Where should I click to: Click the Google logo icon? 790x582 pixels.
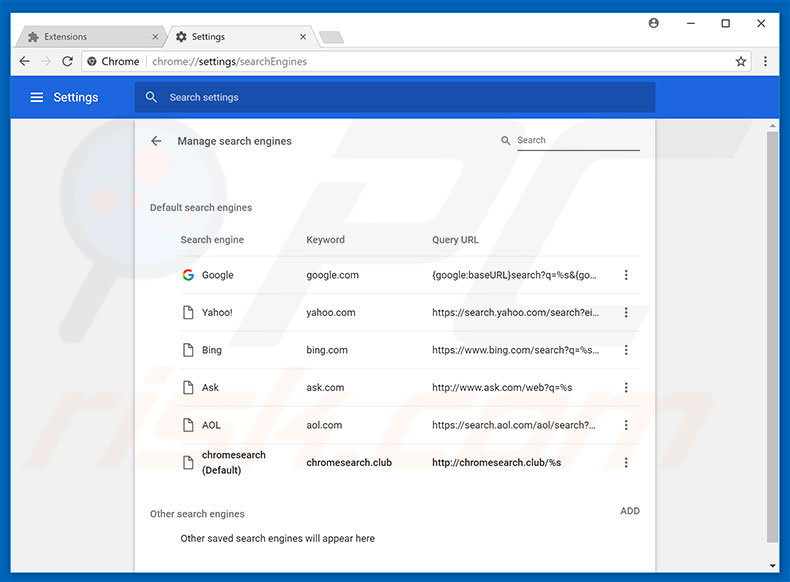pos(188,275)
